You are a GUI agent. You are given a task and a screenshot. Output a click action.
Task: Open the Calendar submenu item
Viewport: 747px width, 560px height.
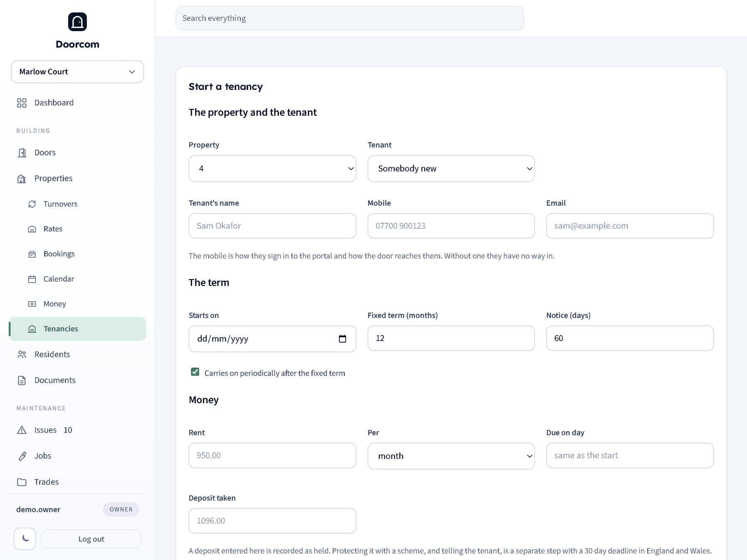pos(78,279)
